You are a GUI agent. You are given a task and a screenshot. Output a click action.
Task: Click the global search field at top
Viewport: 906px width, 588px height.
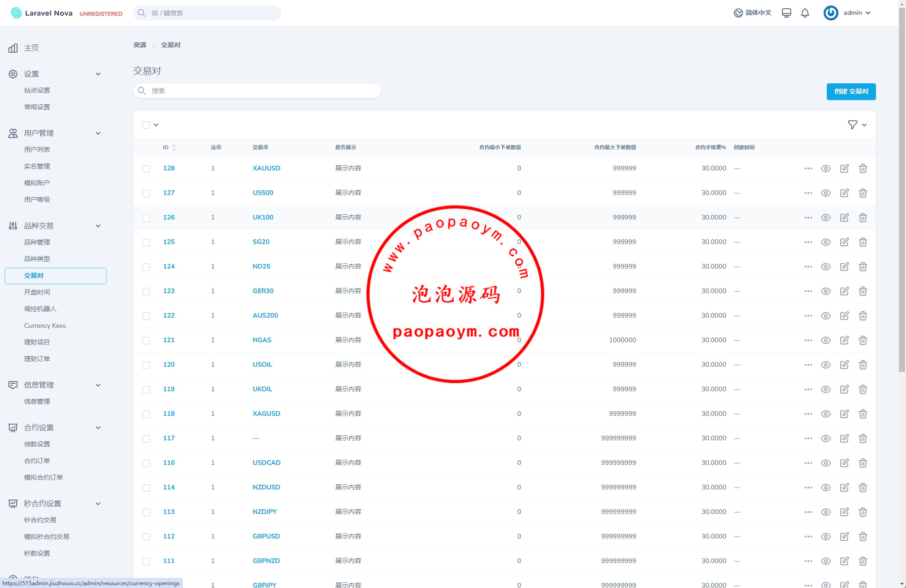pyautogui.click(x=207, y=13)
